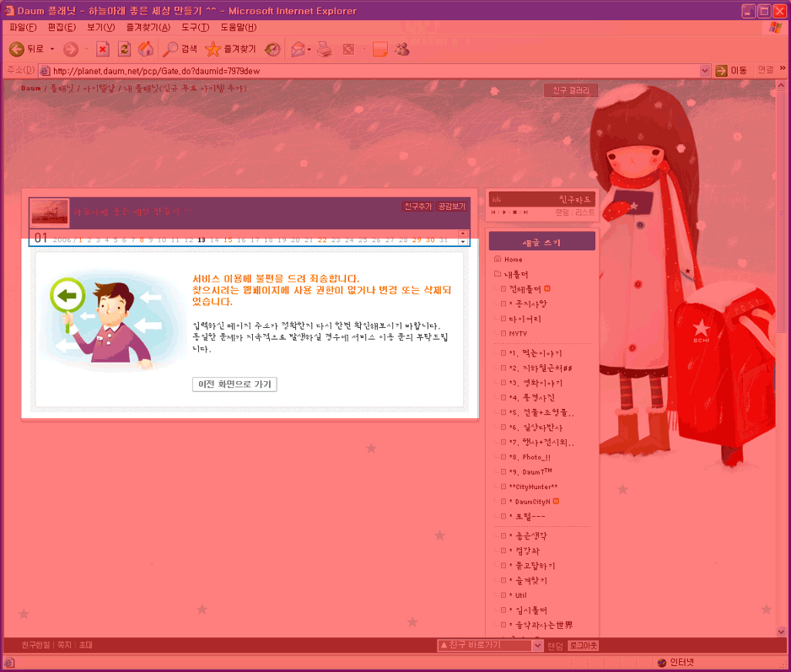Viewport: 791px width, 672px height.
Task: Click the status bar page icon
Action: tap(9, 663)
